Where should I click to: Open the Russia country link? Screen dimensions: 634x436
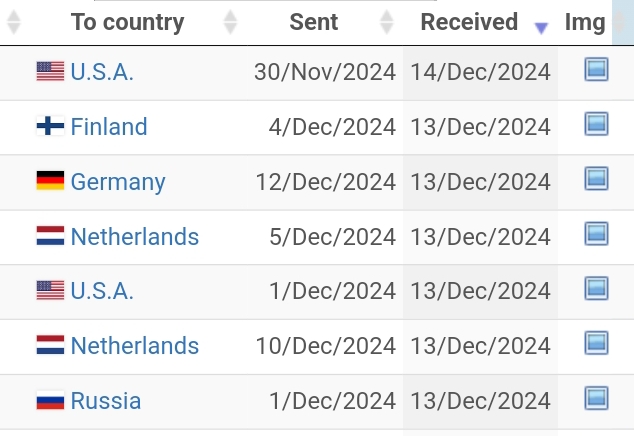[106, 401]
